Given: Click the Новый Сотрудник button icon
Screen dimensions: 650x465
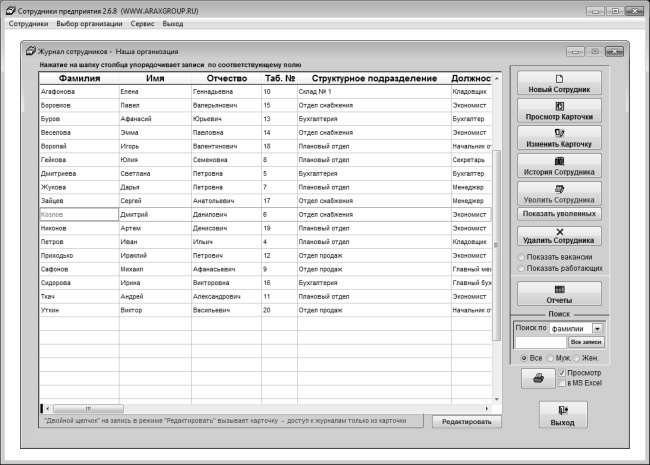Looking at the screenshot, I should coord(559,79).
